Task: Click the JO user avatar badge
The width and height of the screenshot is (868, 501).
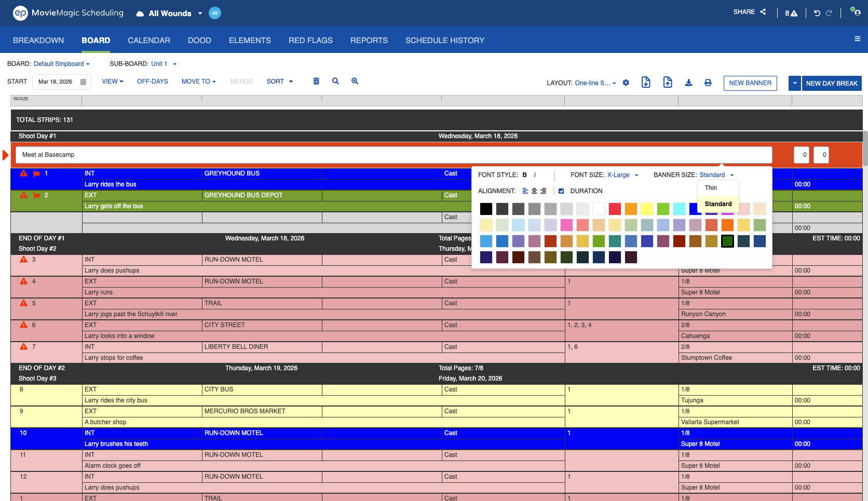Action: point(215,13)
